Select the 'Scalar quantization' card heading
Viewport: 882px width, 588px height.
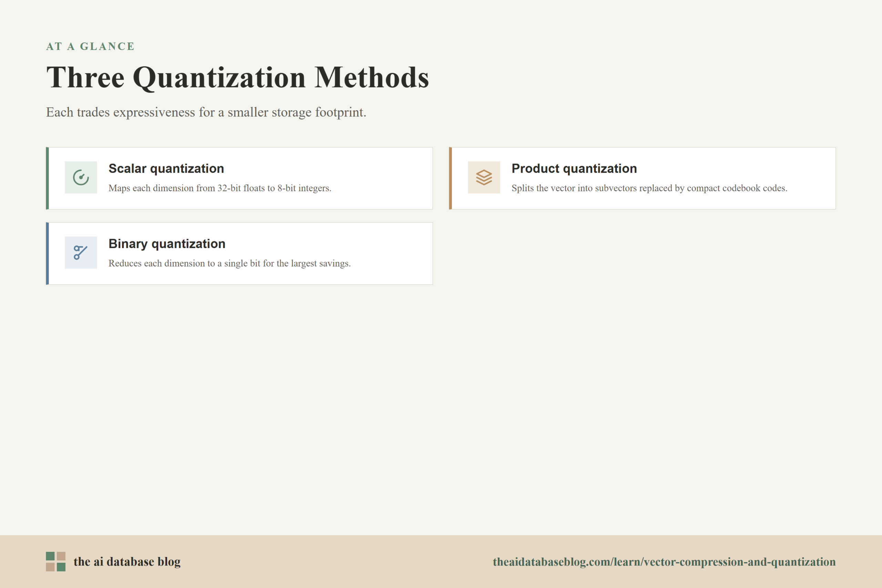pyautogui.click(x=166, y=169)
